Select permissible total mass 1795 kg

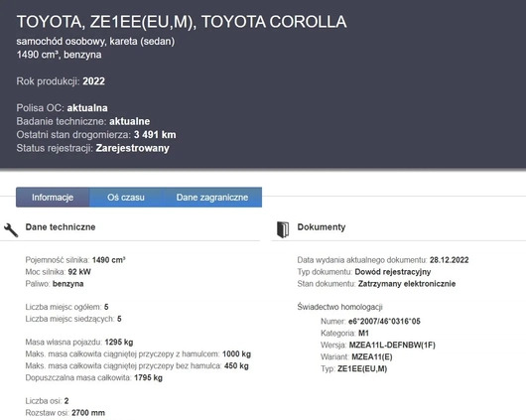coord(148,378)
